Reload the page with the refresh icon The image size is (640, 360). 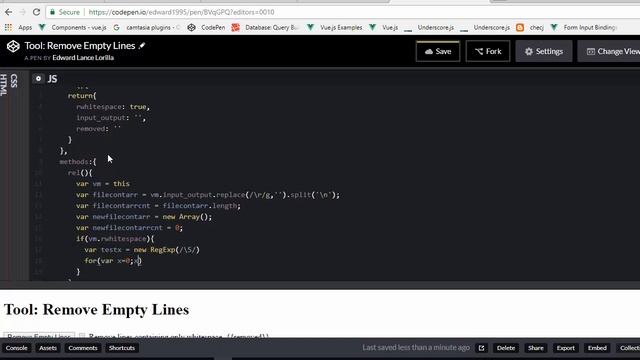tap(36, 12)
